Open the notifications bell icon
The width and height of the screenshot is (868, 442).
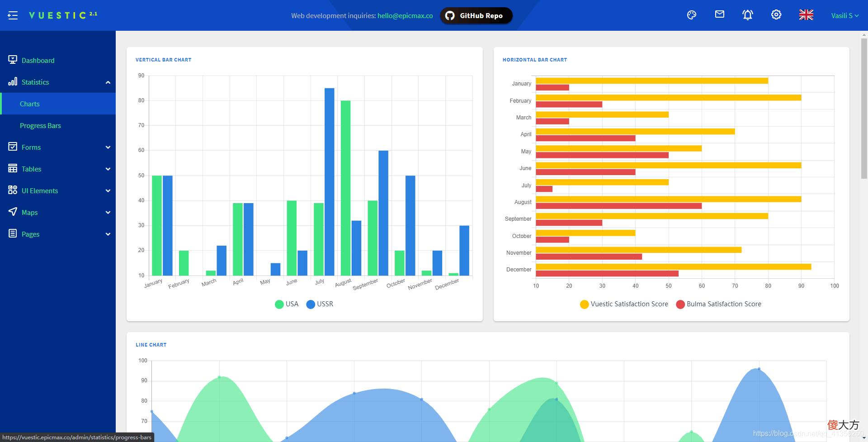(748, 15)
